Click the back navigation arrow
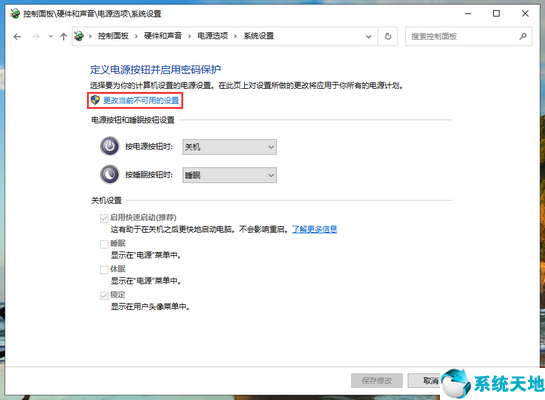This screenshot has height=400, width=545. 17,36
